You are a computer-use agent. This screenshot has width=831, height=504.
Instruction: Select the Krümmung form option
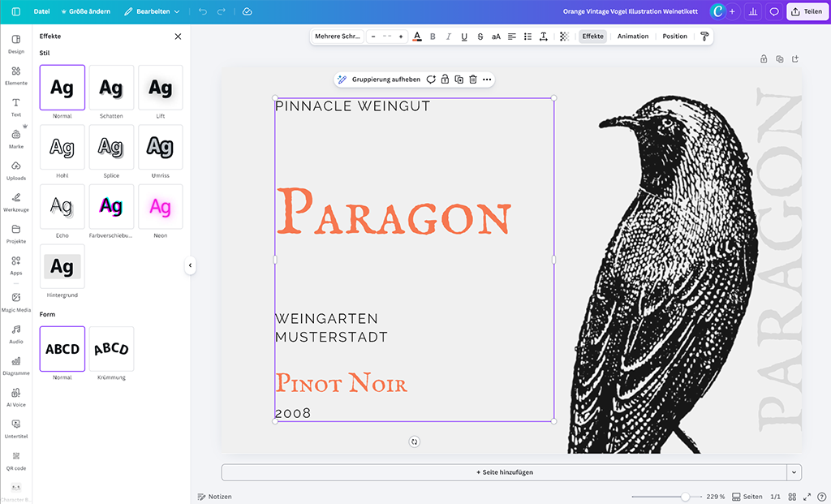pyautogui.click(x=111, y=349)
